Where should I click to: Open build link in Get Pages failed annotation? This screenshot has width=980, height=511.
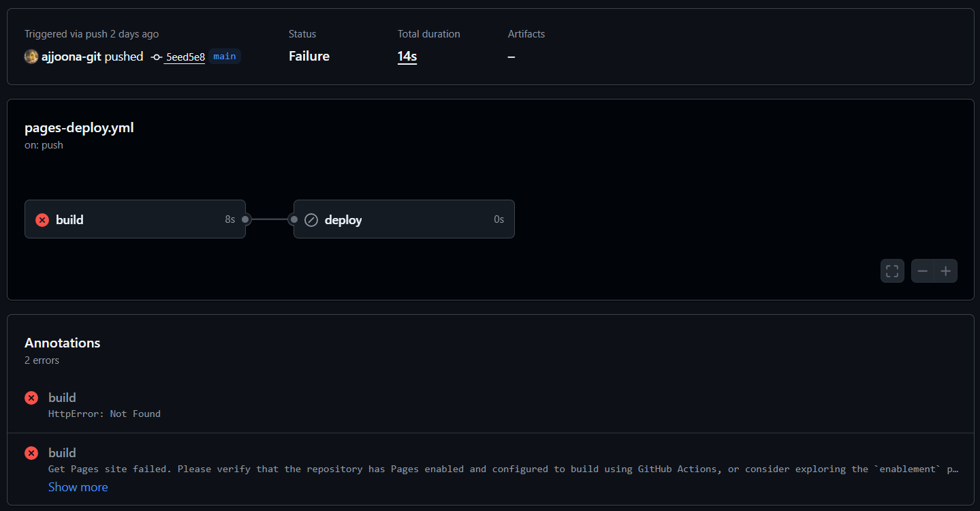click(x=62, y=453)
